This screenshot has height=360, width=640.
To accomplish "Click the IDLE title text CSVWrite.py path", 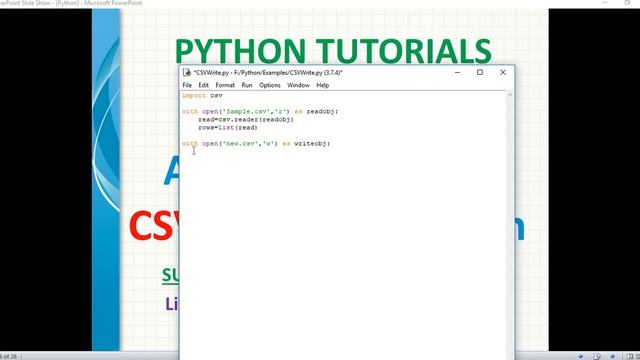I will tap(268, 73).
